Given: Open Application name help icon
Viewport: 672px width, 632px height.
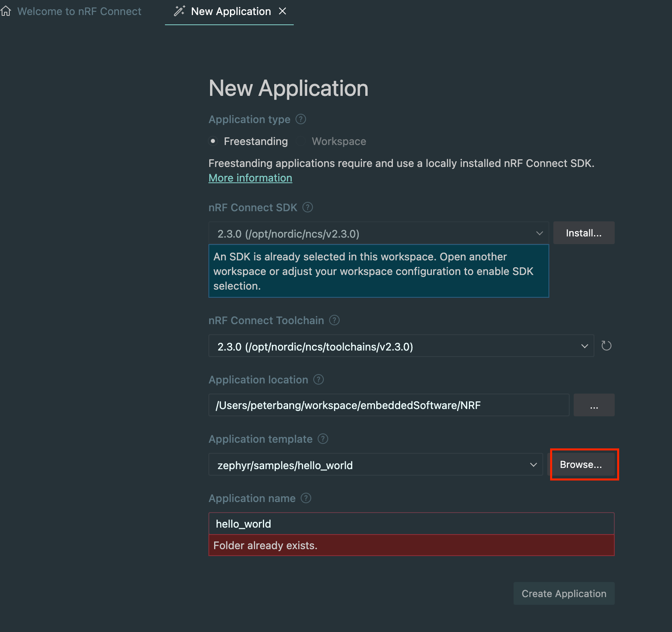Looking at the screenshot, I should [x=306, y=498].
